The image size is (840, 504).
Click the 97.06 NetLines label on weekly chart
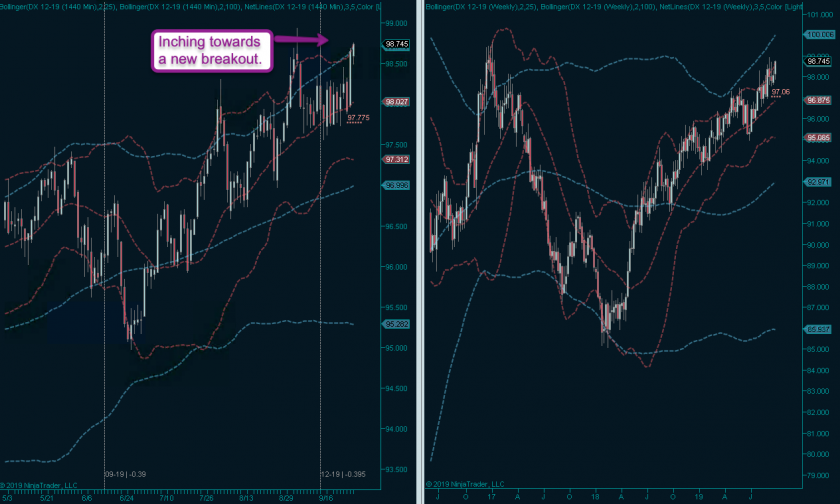781,92
